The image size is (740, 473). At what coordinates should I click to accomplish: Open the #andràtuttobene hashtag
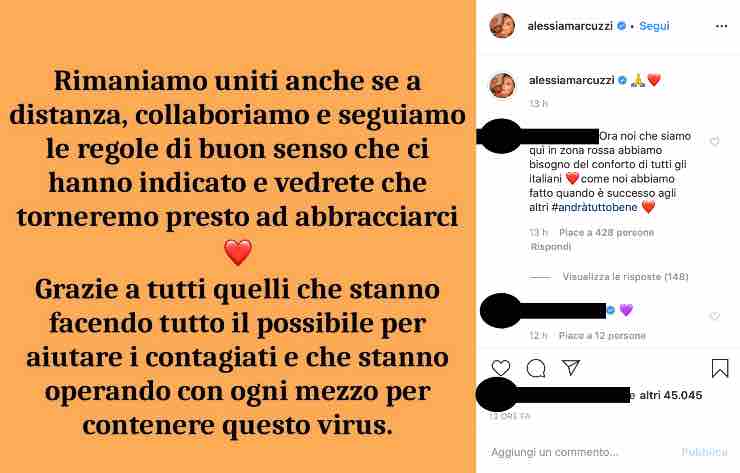coord(595,207)
